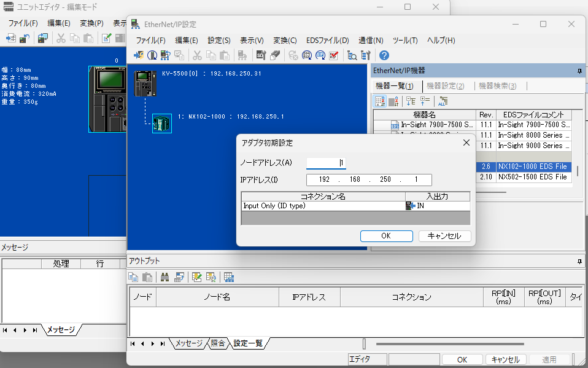Select the NX102-1000 adapter icon in network view
The height and width of the screenshot is (368, 588).
pos(162,123)
